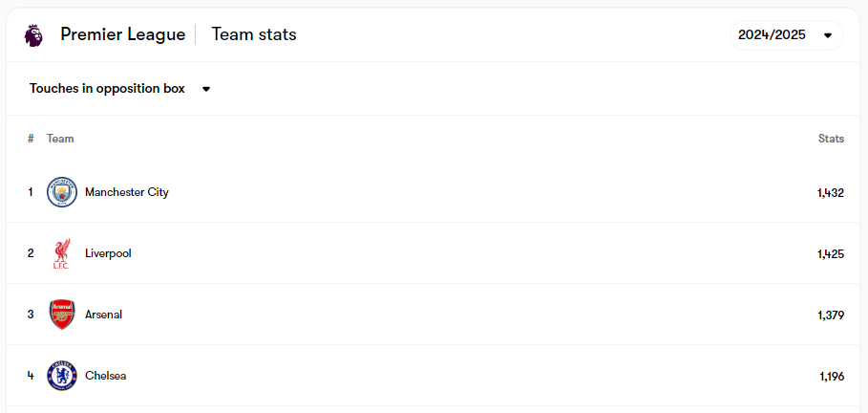Viewport: 868px width, 413px height.
Task: Click Liverpool's 1,425 stat value
Action: 830,253
